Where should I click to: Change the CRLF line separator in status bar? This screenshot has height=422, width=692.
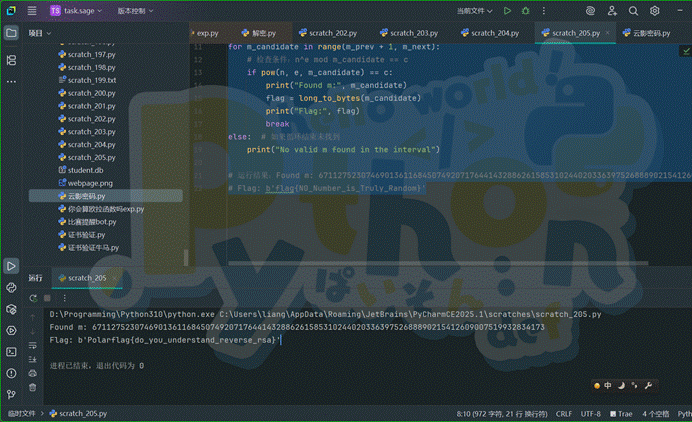564,414
